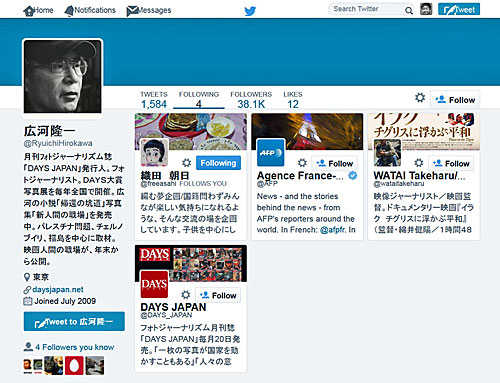500x383 pixels.
Task: Open gear menu on WATAI Takeharu card
Action: coord(419,163)
